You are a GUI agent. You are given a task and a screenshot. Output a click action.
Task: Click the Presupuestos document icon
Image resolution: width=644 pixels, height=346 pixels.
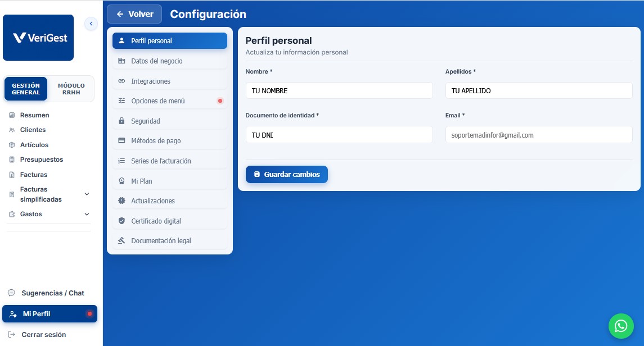click(12, 160)
